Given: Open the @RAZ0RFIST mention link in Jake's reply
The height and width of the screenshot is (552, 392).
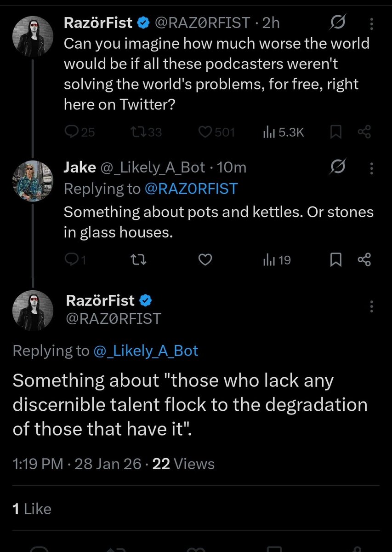Looking at the screenshot, I should point(191,189).
